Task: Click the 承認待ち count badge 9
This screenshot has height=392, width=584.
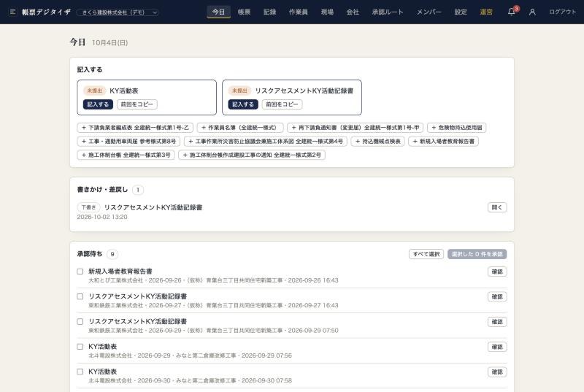Action: 112,254
